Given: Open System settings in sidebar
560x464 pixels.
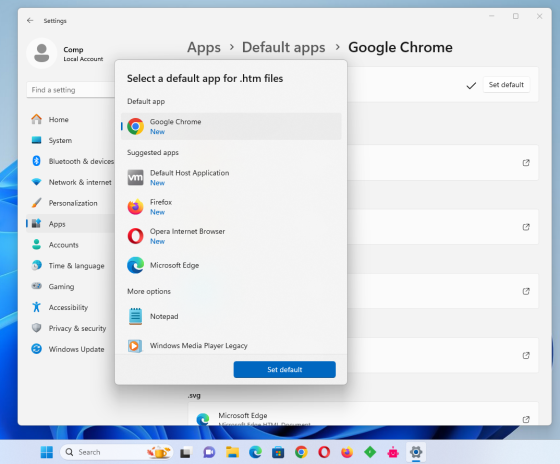Looking at the screenshot, I should 70,140.
